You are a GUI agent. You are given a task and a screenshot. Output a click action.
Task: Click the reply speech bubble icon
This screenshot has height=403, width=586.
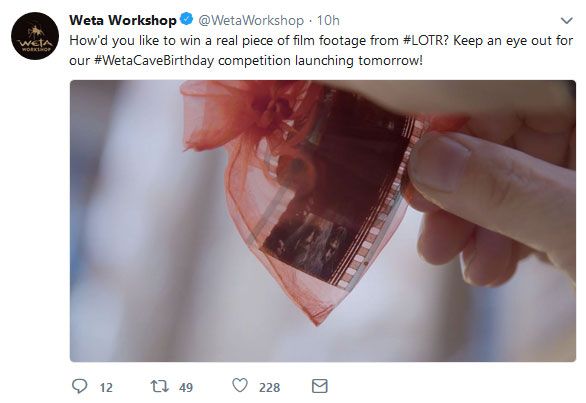pyautogui.click(x=79, y=386)
